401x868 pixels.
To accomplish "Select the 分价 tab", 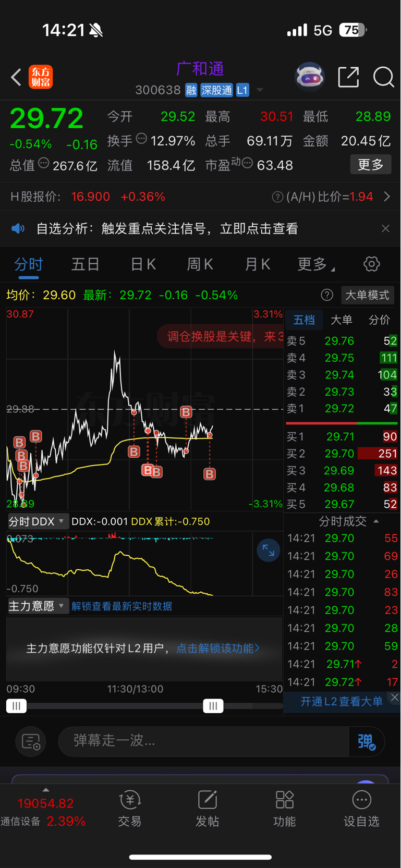I will (x=380, y=320).
